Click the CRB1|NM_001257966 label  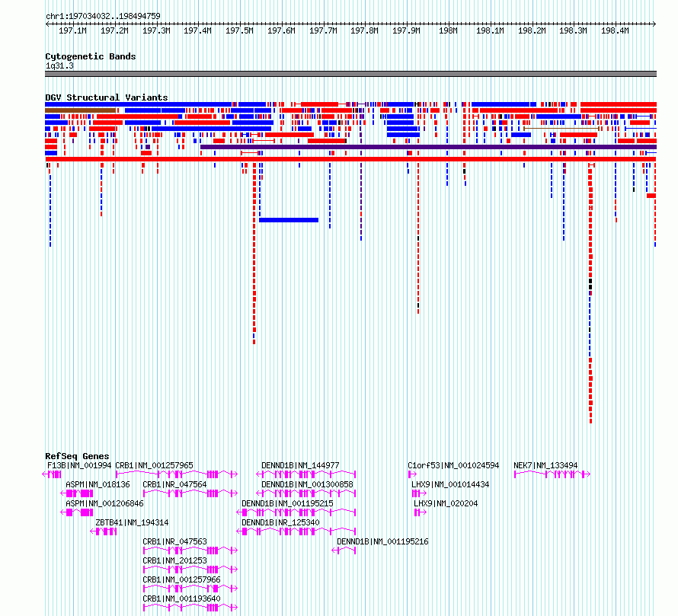pyautogui.click(x=181, y=579)
